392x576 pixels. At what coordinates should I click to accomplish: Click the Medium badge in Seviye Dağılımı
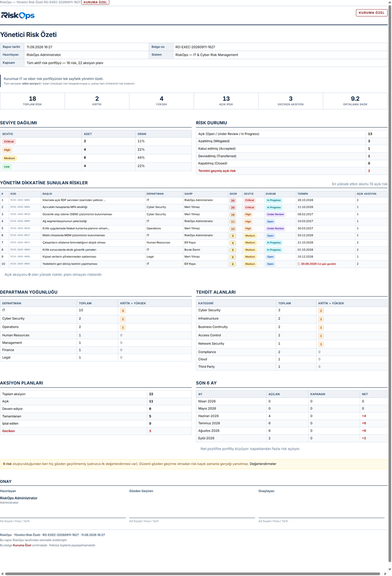click(x=9, y=158)
